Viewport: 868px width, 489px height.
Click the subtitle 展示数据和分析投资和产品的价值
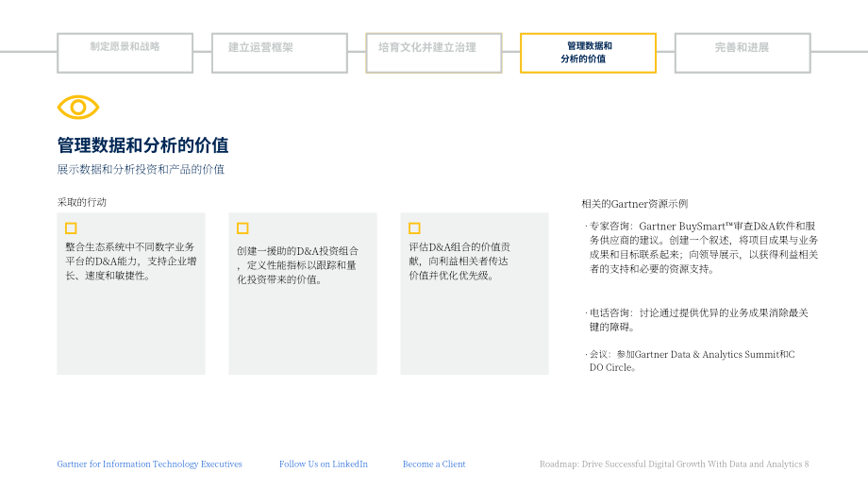141,170
